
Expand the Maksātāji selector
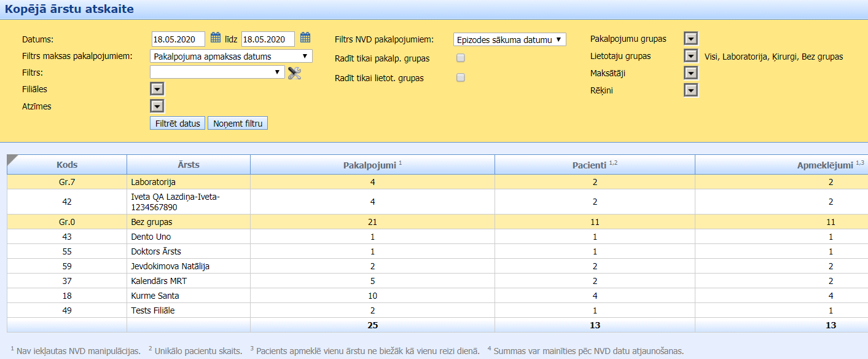(691, 74)
